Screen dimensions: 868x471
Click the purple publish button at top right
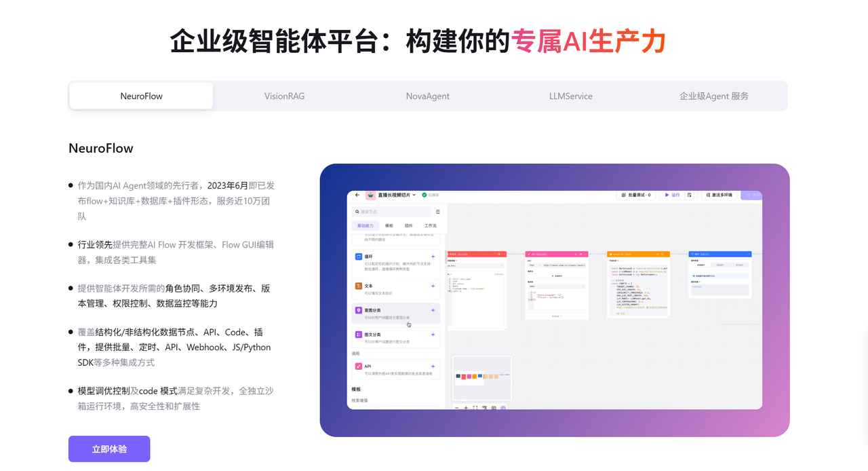[751, 195]
